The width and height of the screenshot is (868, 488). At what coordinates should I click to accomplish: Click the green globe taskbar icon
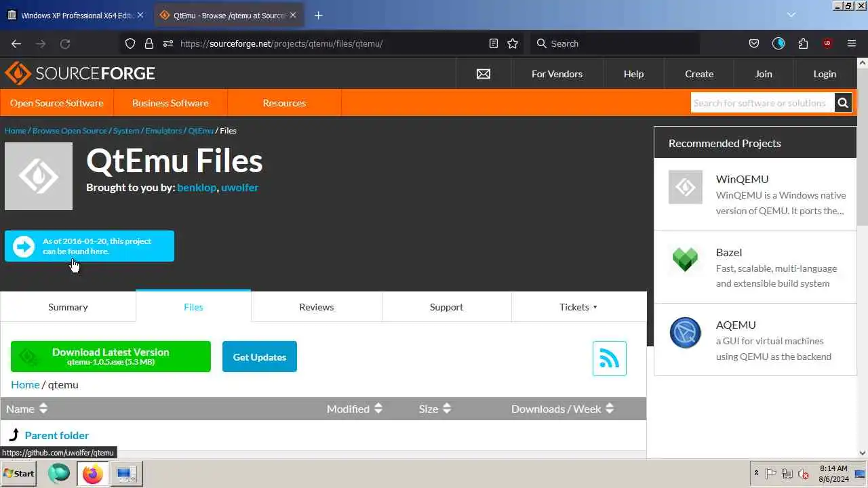pos(59,474)
